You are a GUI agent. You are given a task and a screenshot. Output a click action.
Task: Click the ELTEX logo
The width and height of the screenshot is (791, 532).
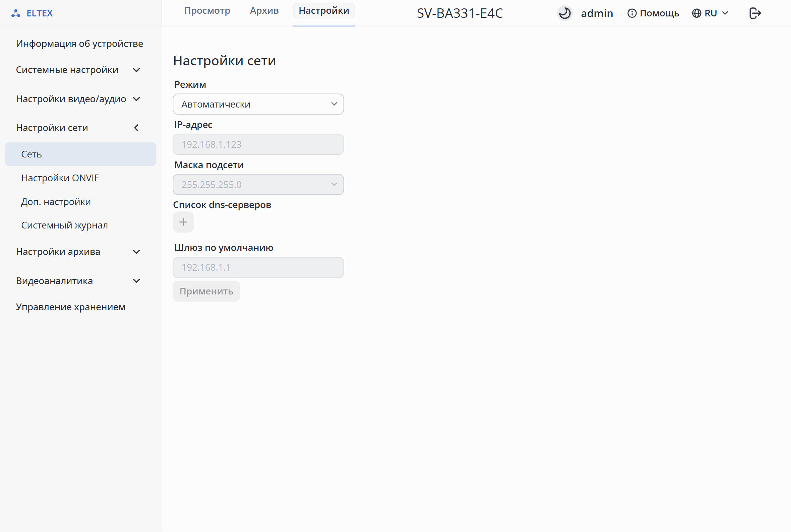click(32, 13)
